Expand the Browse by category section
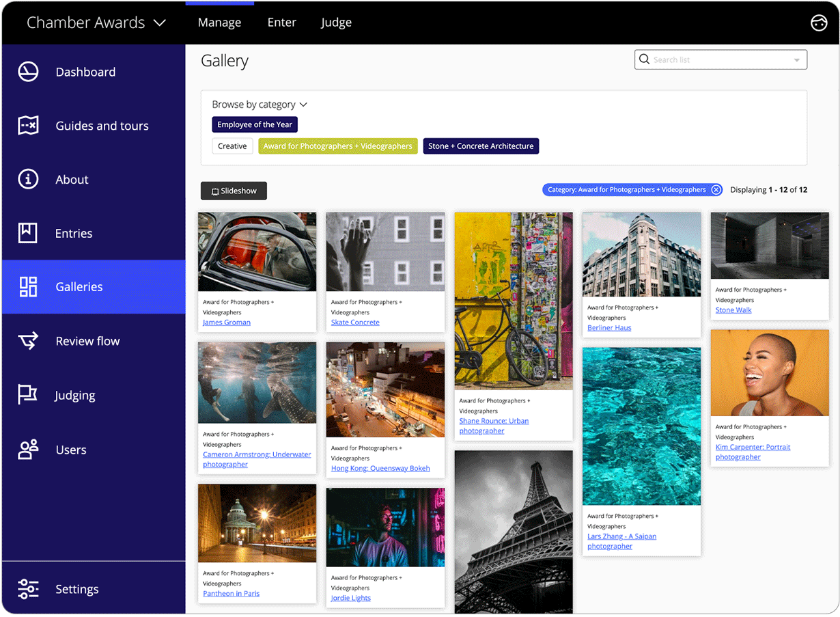This screenshot has width=840, height=617. click(260, 104)
